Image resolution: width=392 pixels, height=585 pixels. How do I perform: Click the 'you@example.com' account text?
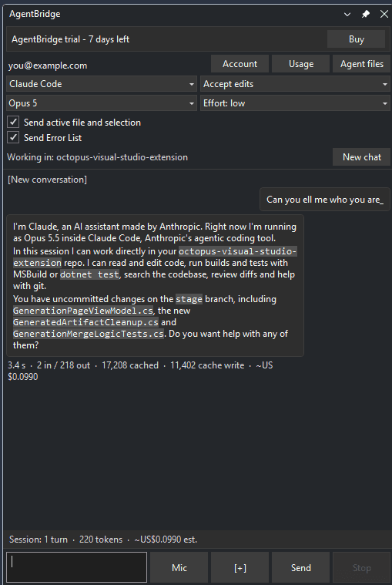(x=48, y=66)
